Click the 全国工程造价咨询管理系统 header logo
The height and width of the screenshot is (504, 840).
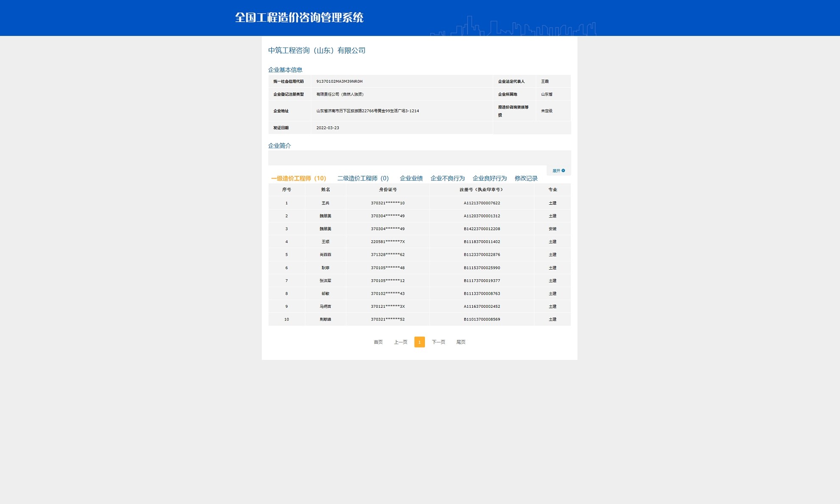300,18
